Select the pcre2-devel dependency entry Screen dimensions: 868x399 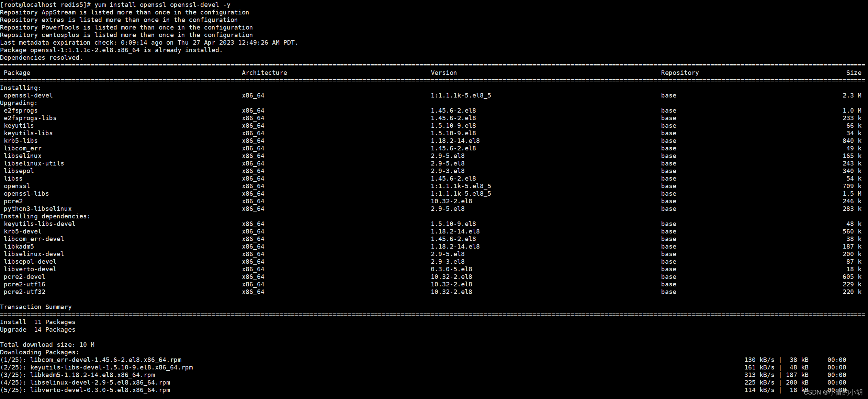pos(24,276)
